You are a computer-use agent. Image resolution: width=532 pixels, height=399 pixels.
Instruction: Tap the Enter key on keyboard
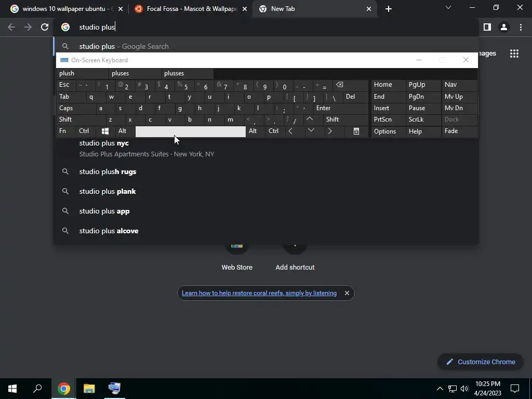point(341,108)
